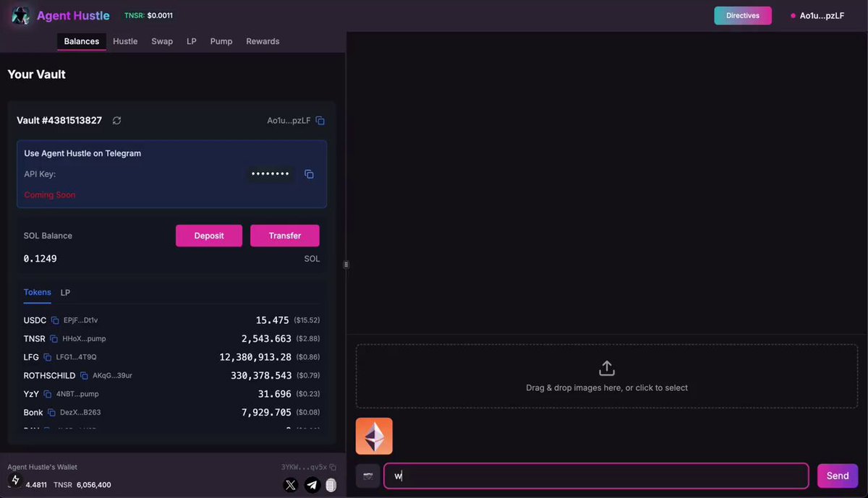Switch to the Hustle tab
This screenshot has height=498, width=868.
(125, 41)
